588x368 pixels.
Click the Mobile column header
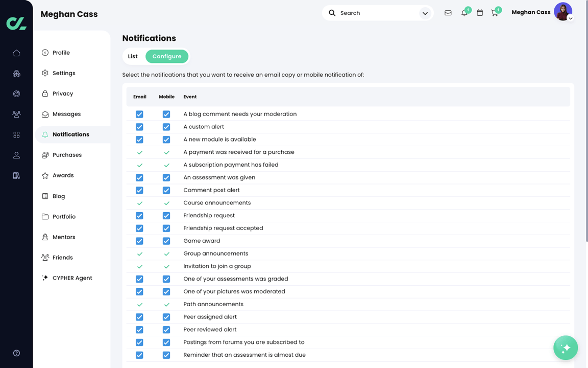pyautogui.click(x=166, y=97)
